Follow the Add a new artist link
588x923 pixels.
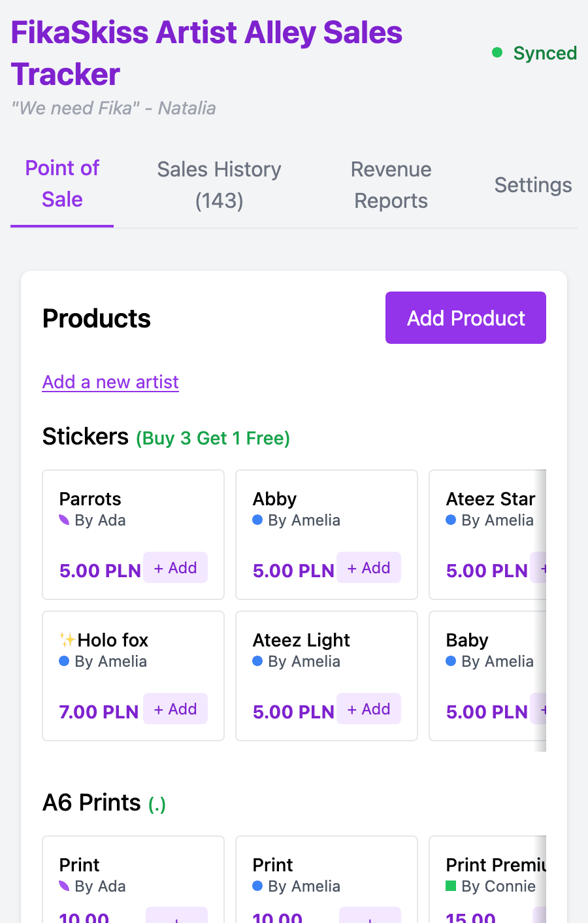110,382
